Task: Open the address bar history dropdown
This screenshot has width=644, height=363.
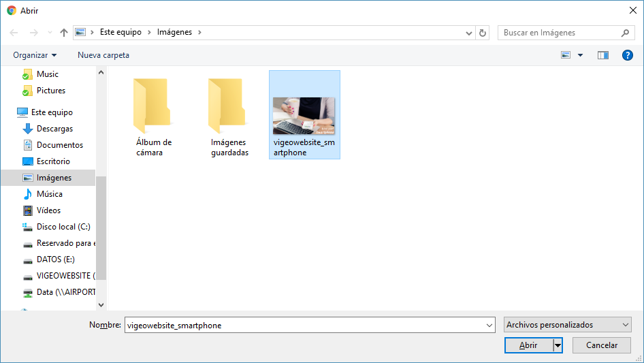Action: [x=468, y=33]
